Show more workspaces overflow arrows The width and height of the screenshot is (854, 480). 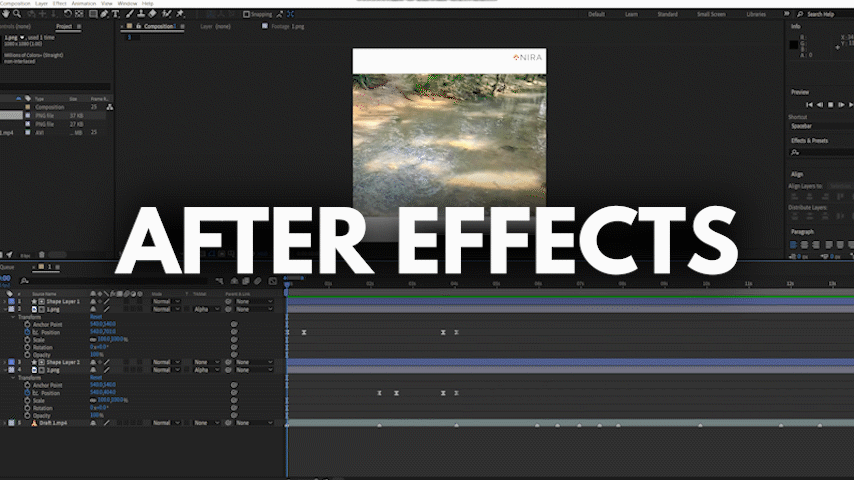[786, 14]
